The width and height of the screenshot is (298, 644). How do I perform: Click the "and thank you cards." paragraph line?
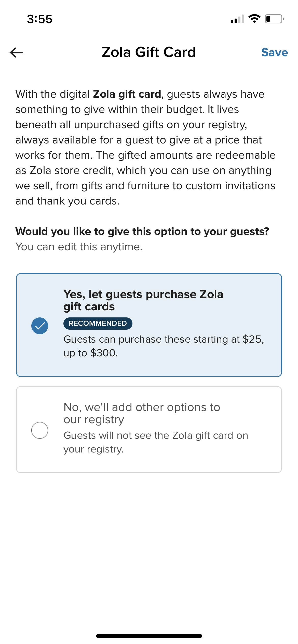67,201
